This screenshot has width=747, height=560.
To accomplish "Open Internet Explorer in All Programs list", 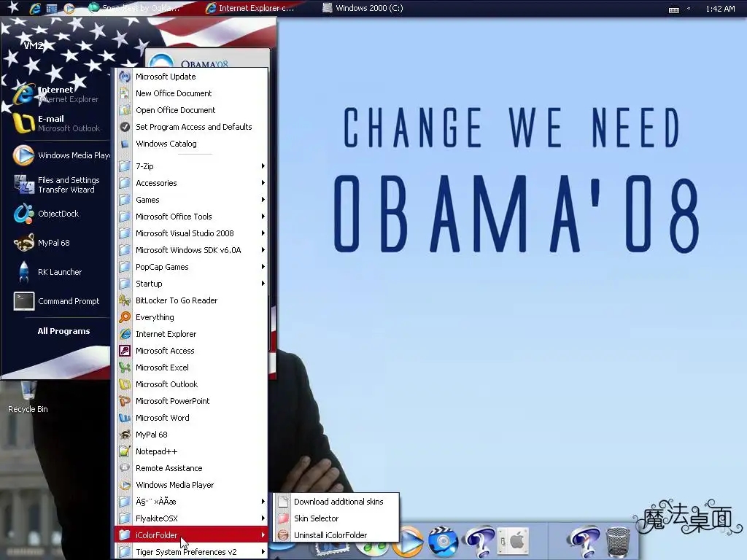I will point(192,334).
